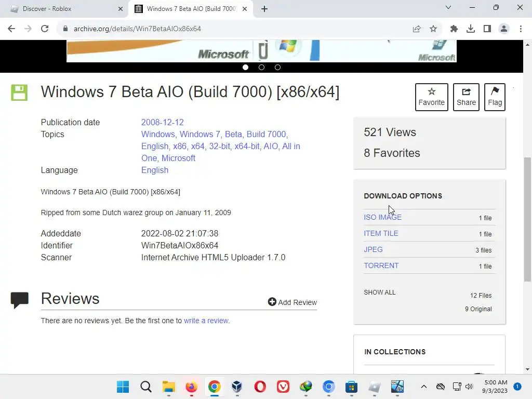
Task: Click SHOW ALL download files
Action: pos(380,292)
